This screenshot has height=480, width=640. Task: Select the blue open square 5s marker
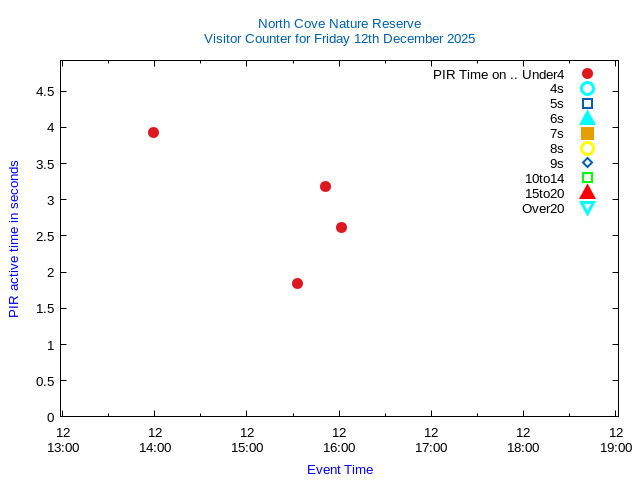587,103
